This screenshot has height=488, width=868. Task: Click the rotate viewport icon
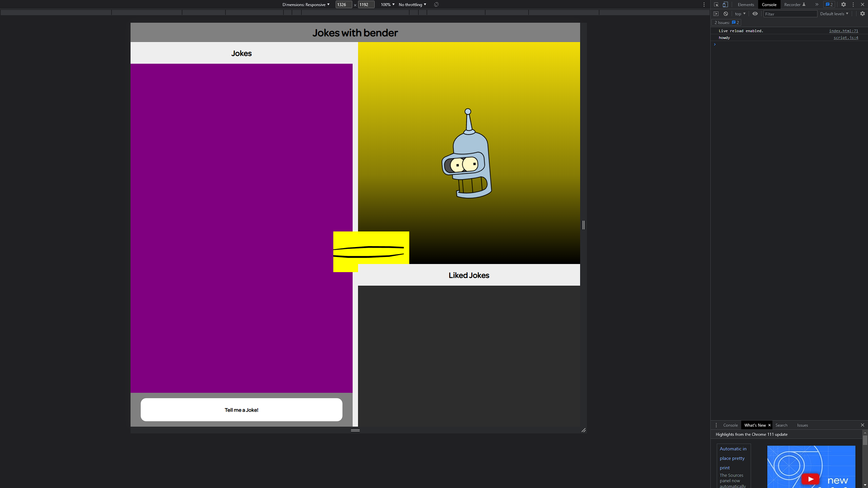436,4
